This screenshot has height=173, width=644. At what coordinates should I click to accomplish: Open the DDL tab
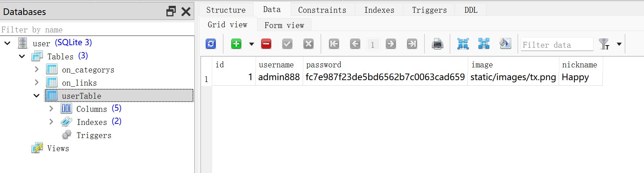(470, 10)
